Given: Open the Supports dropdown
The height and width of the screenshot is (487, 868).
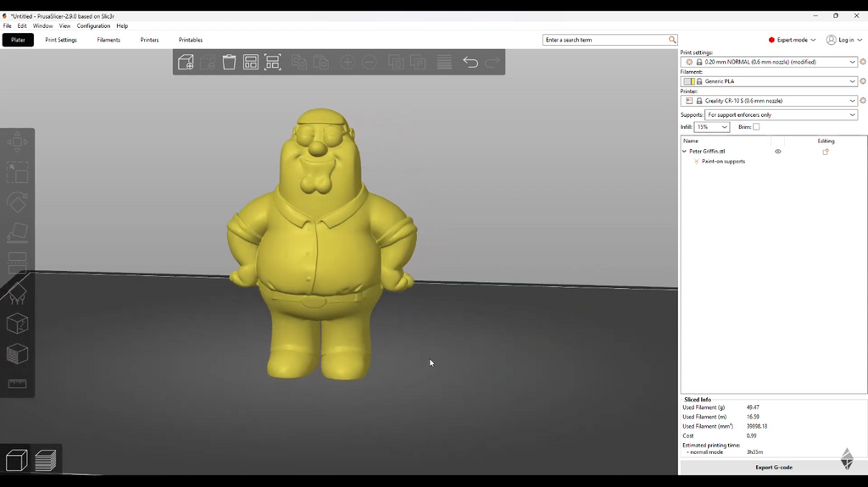Looking at the screenshot, I should tap(781, 114).
